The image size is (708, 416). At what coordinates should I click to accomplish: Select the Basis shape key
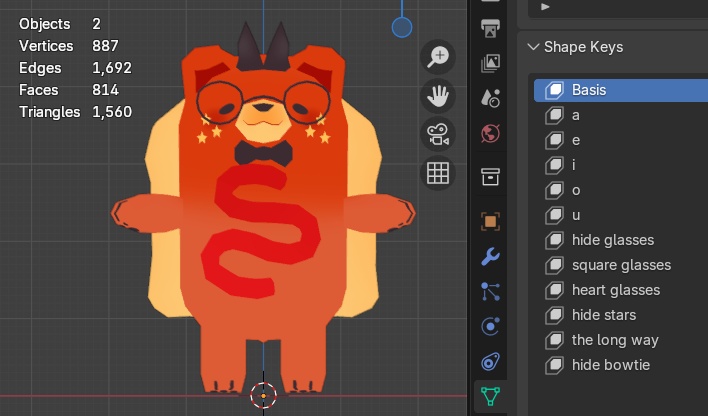tap(621, 90)
